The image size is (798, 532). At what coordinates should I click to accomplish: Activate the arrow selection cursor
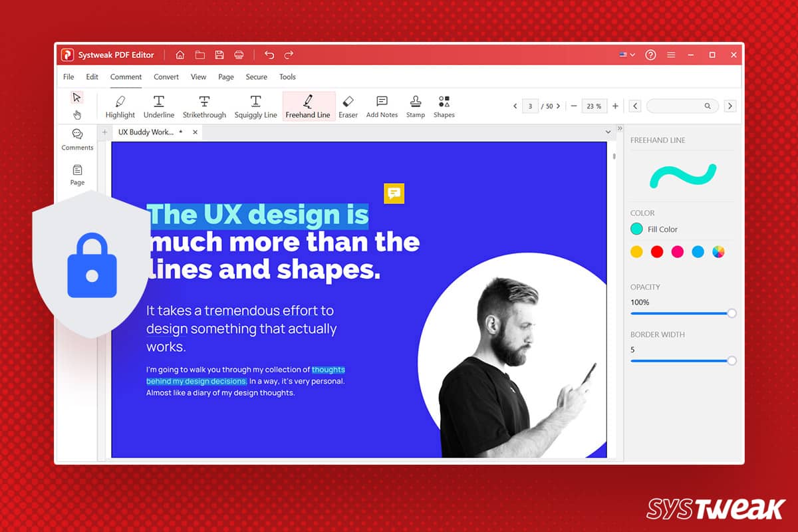pyautogui.click(x=77, y=98)
